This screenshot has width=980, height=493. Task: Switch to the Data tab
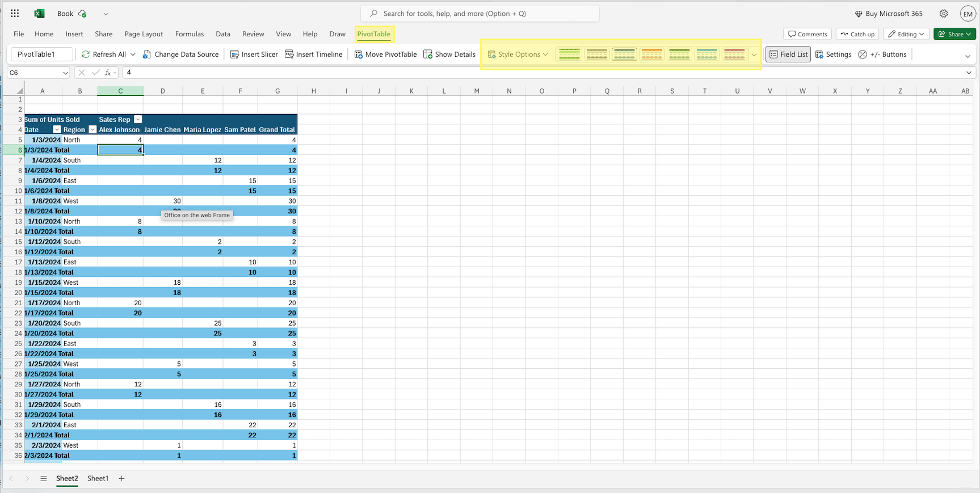(223, 34)
